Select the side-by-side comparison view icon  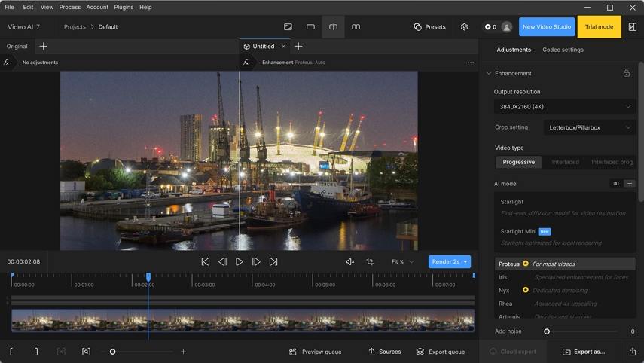click(356, 27)
